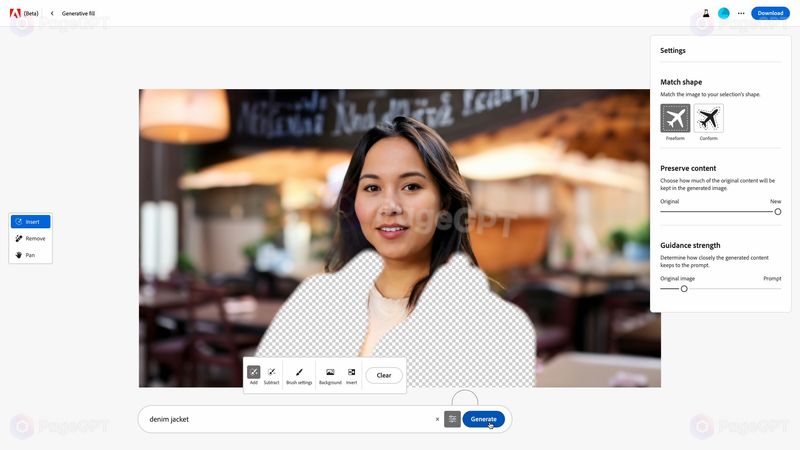
Task: Click the Guidance strength heading
Action: [x=690, y=245]
